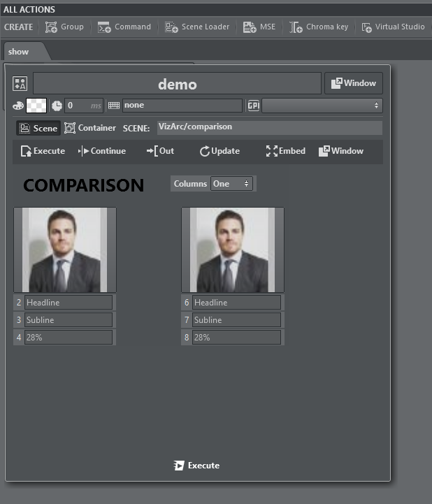Create a Virtual Studio action
This screenshot has height=504, width=432.
(x=393, y=27)
